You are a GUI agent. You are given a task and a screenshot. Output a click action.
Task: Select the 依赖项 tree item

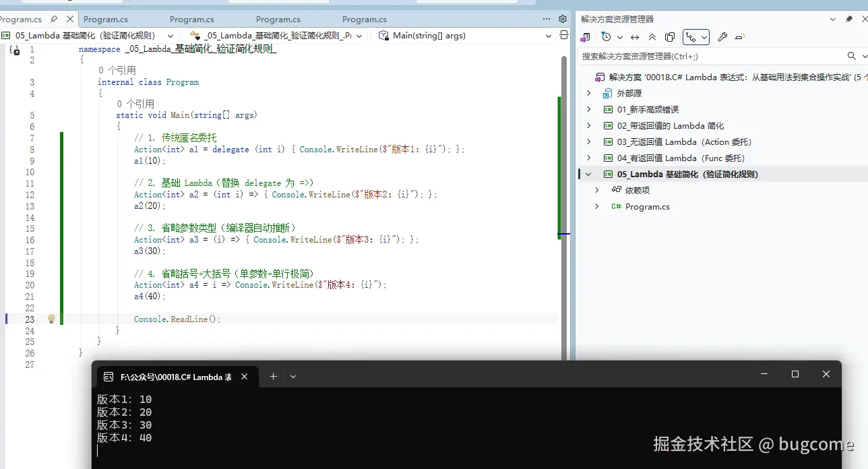pos(638,190)
